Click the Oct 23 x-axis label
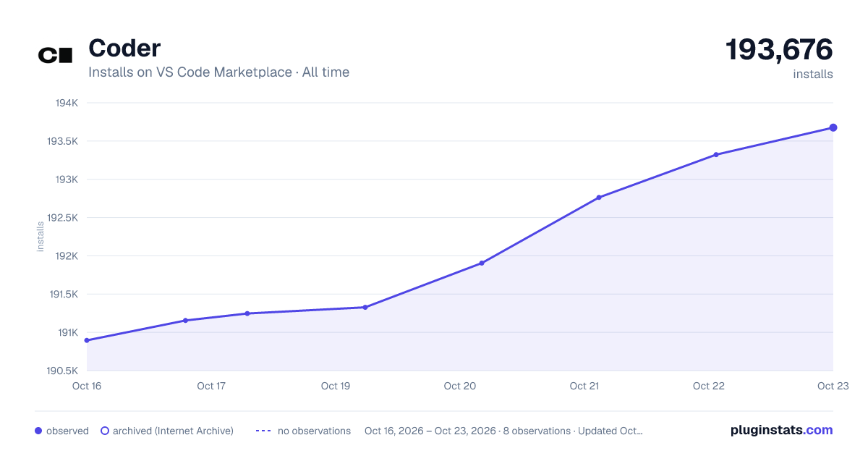Viewport: 868px width, 456px height. 833,386
